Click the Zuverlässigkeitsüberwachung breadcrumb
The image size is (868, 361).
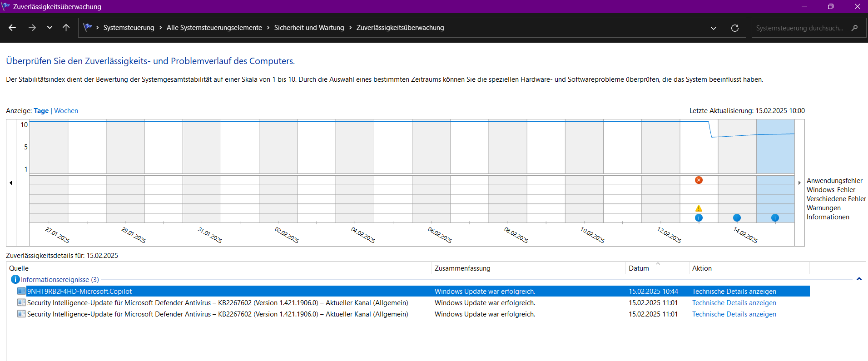pyautogui.click(x=400, y=28)
